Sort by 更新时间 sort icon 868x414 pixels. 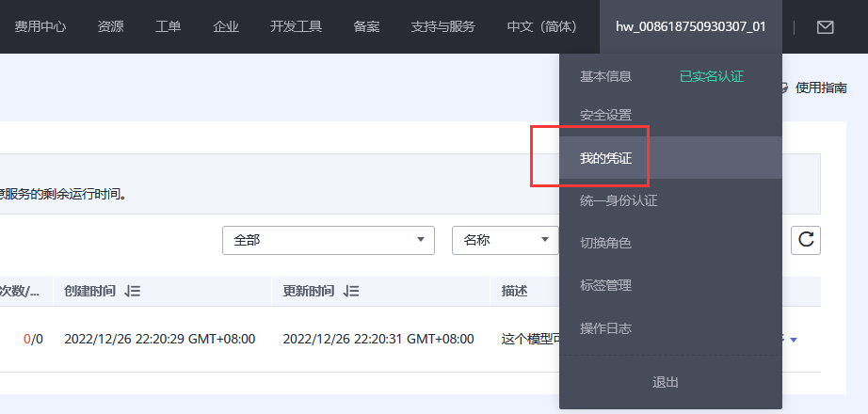click(351, 291)
